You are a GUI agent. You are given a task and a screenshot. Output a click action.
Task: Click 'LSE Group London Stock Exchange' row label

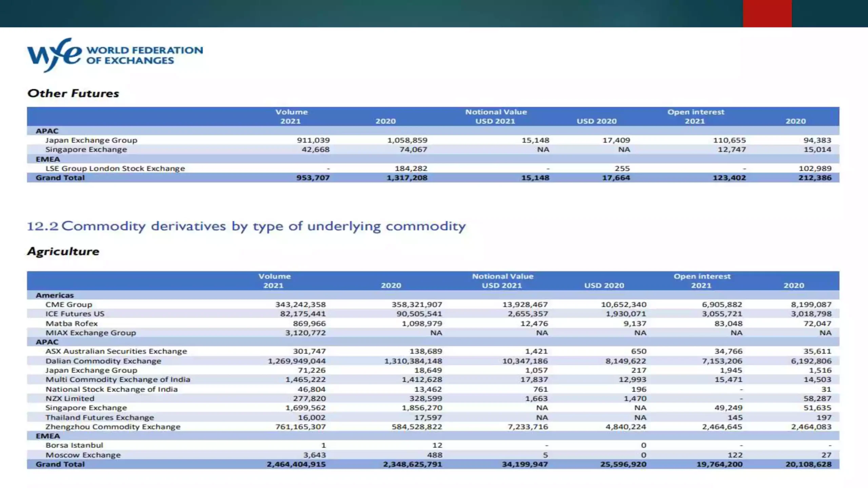[115, 168]
